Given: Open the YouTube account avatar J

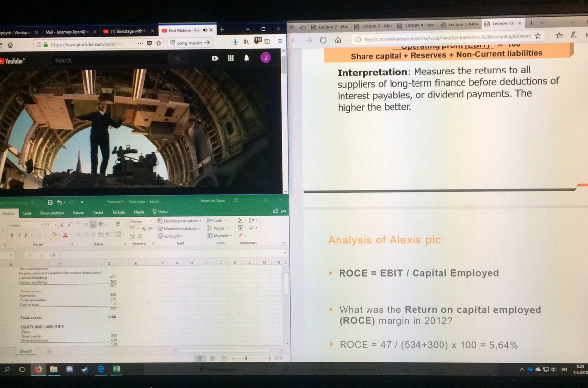Looking at the screenshot, I should tap(265, 58).
